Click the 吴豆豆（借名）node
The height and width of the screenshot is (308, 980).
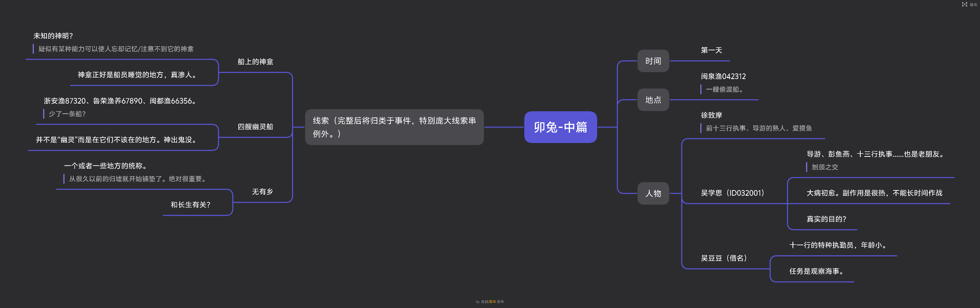click(x=724, y=258)
